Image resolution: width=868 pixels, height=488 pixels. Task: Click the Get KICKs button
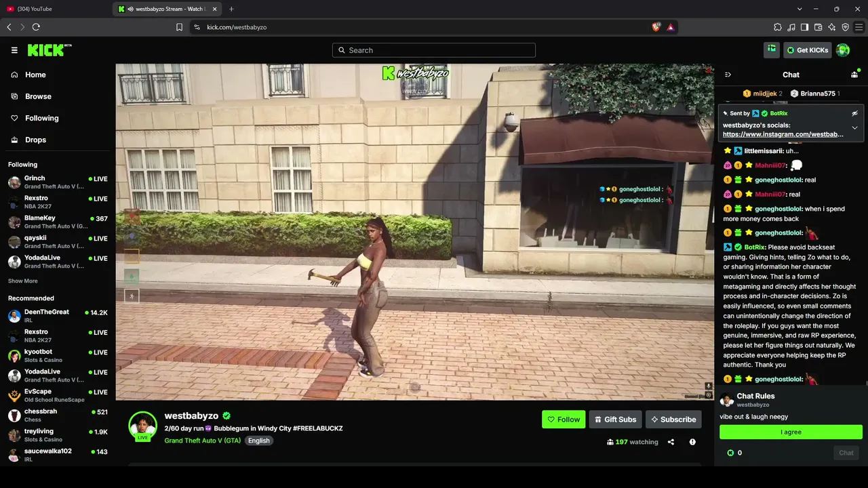tap(808, 50)
